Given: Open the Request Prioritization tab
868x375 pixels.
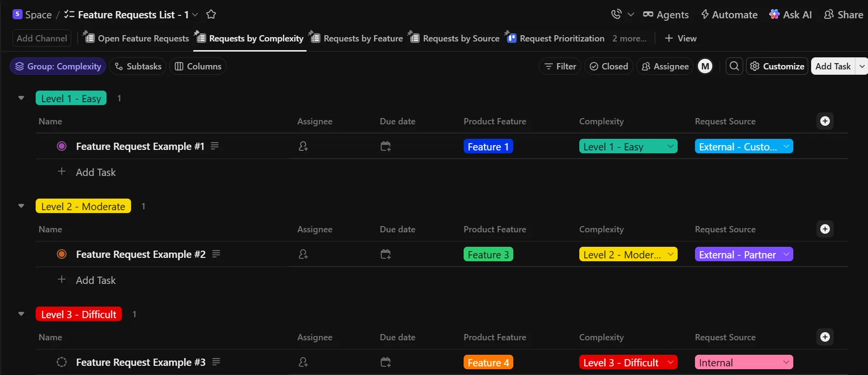Looking at the screenshot, I should click(x=555, y=38).
